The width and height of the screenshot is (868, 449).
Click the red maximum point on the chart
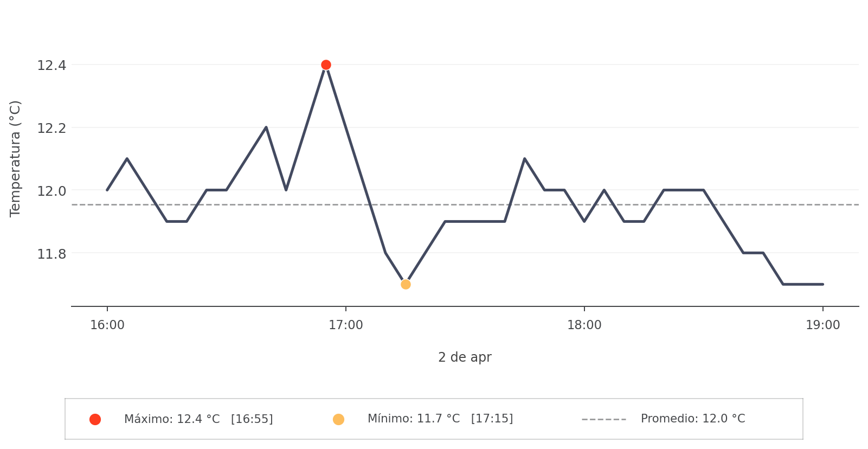326,65
